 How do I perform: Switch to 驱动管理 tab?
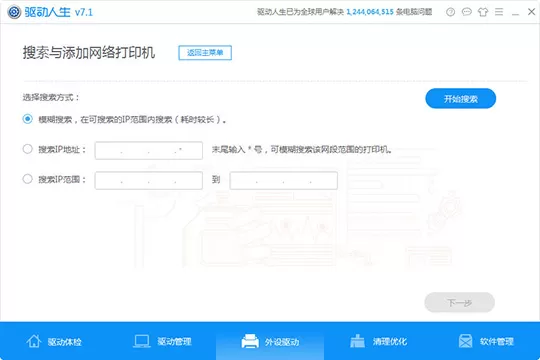click(x=162, y=341)
